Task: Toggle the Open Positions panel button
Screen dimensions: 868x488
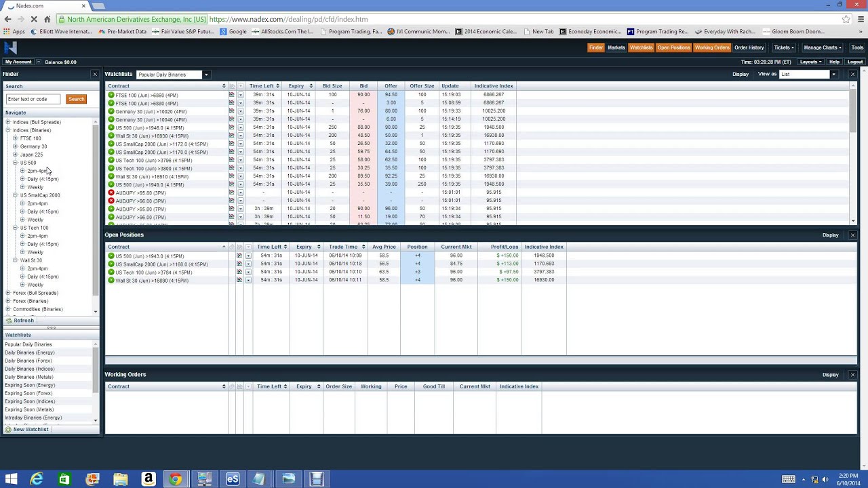Action: coord(673,47)
